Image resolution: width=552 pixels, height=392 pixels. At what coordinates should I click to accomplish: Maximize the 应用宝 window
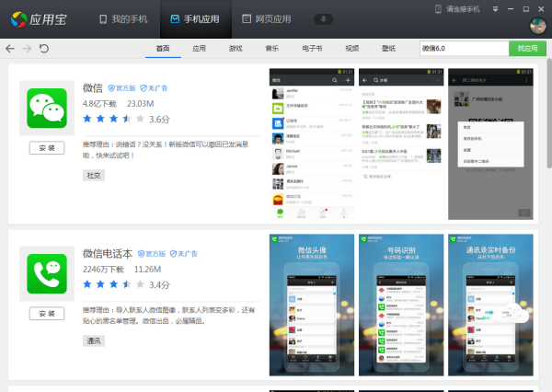tap(526, 9)
